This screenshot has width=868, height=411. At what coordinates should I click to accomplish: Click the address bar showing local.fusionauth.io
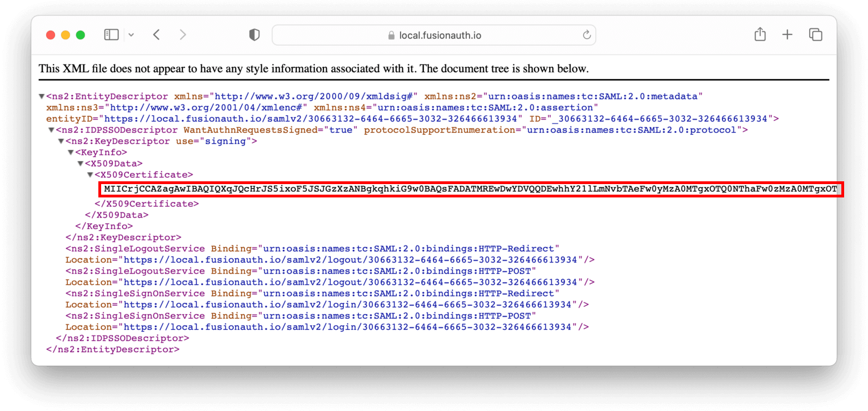coord(433,35)
